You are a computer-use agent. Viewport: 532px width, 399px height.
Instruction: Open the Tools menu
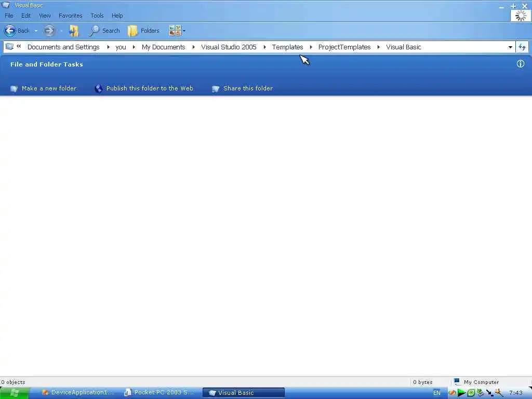tap(97, 16)
